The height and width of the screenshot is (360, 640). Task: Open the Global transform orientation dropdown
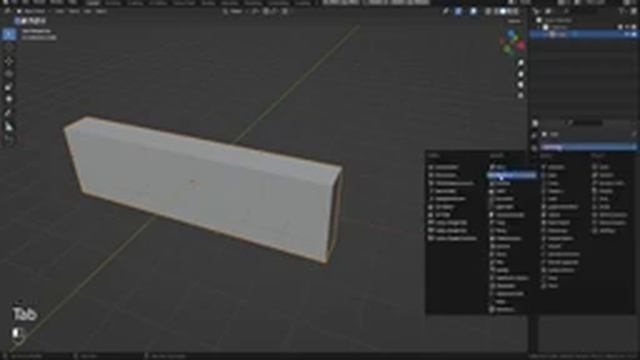[234, 11]
